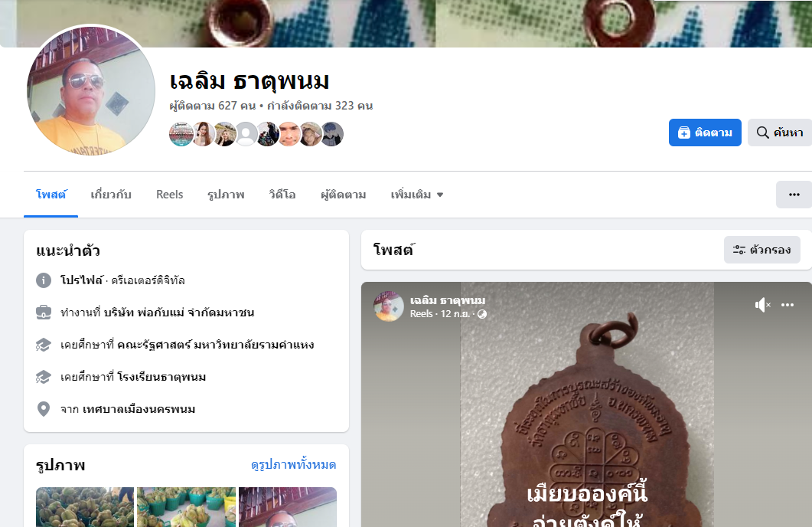The width and height of the screenshot is (812, 527).
Task: Open the large profile picture
Action: [91, 91]
